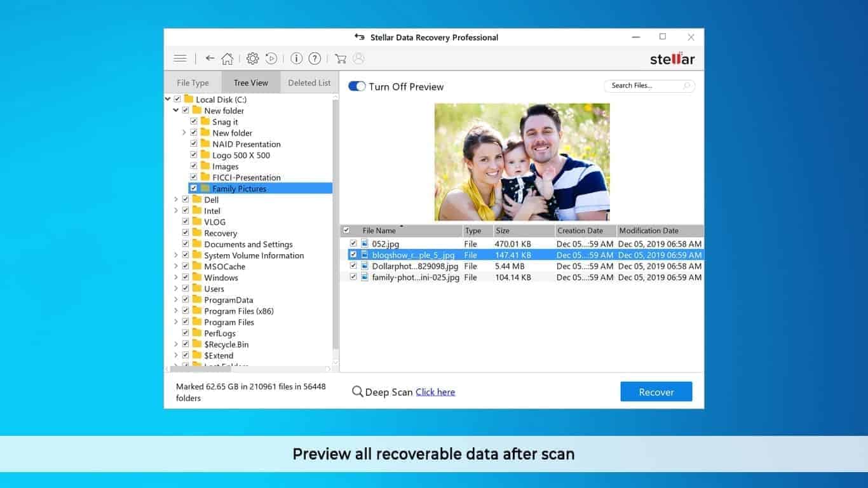The width and height of the screenshot is (868, 488).
Task: Expand the Windows folder in the tree
Action: pos(176,277)
